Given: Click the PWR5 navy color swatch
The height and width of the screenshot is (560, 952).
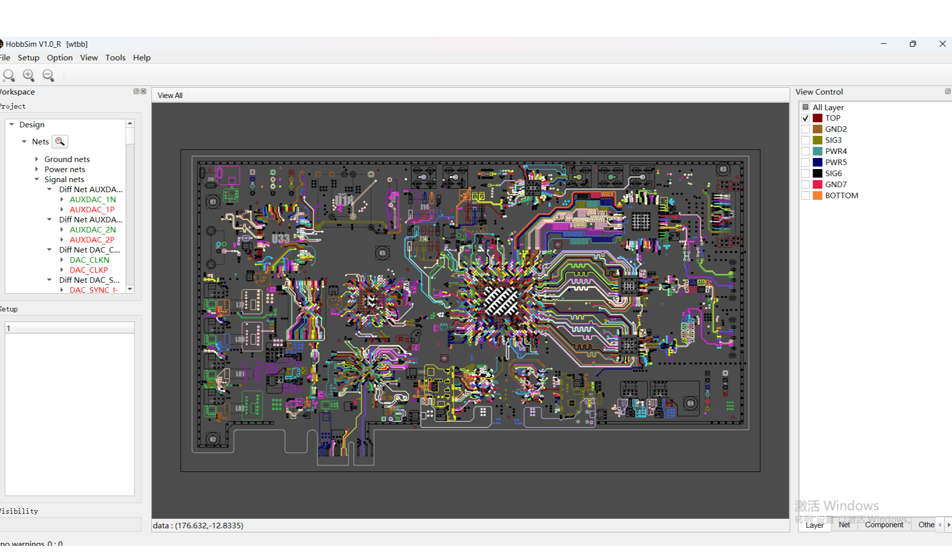Looking at the screenshot, I should pyautogui.click(x=818, y=163).
